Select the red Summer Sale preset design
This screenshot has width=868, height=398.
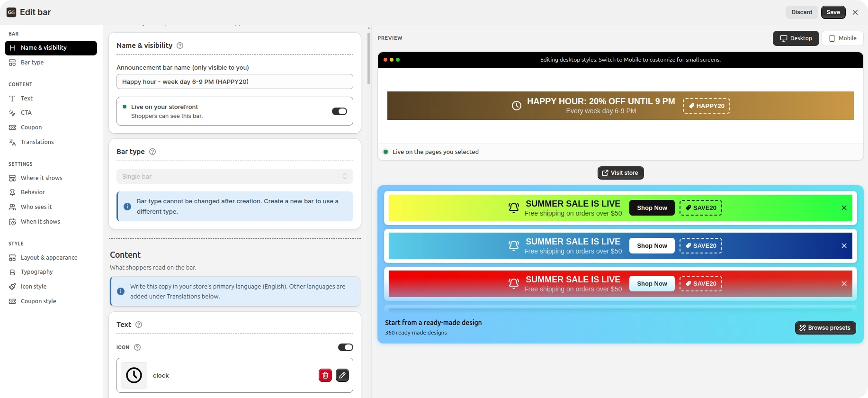620,284
